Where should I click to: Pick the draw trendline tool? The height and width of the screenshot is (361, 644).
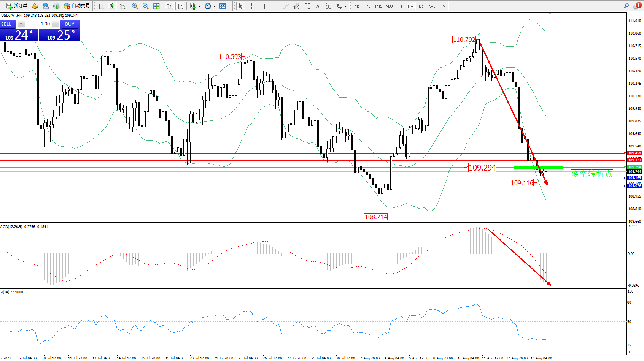(286, 6)
